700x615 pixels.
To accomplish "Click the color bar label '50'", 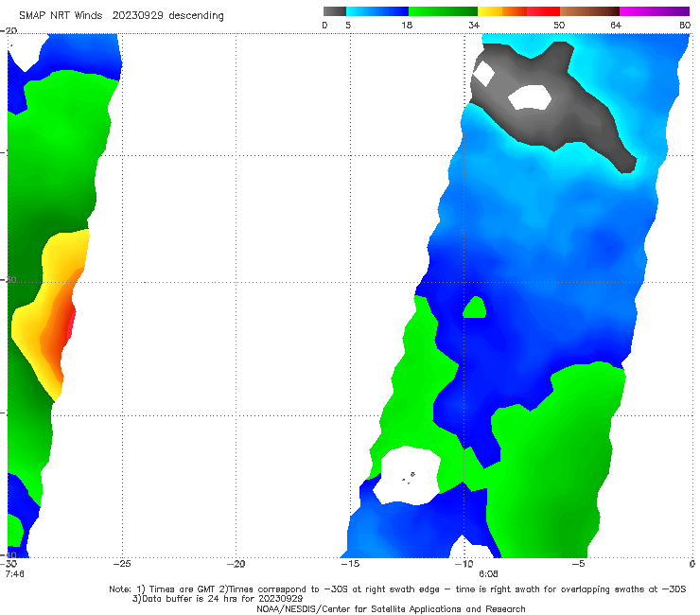I will (x=559, y=26).
